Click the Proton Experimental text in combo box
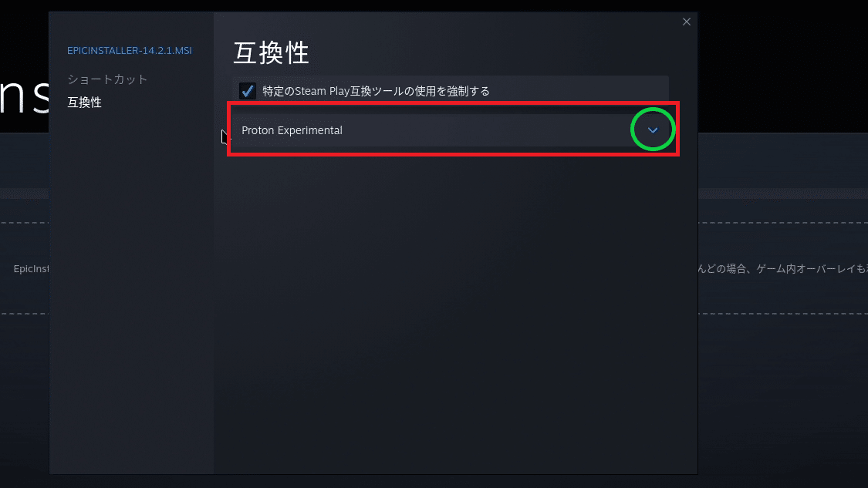The width and height of the screenshot is (868, 488). [x=292, y=130]
